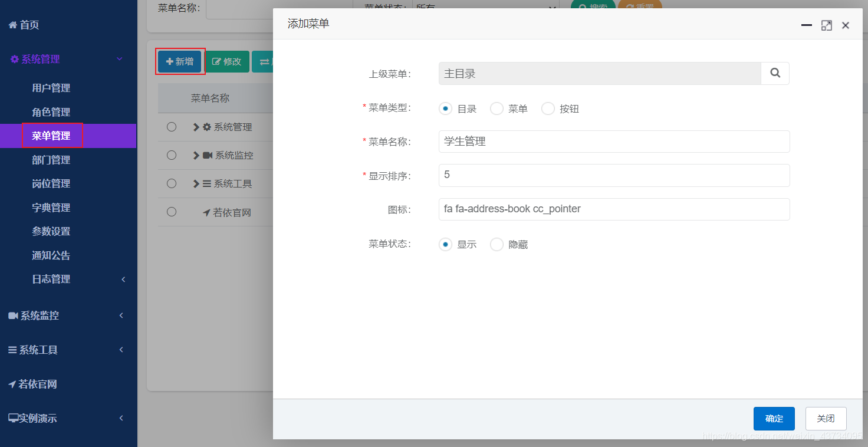Click the gear icon in the 系统管理 table row
The width and height of the screenshot is (868, 447).
(x=206, y=127)
